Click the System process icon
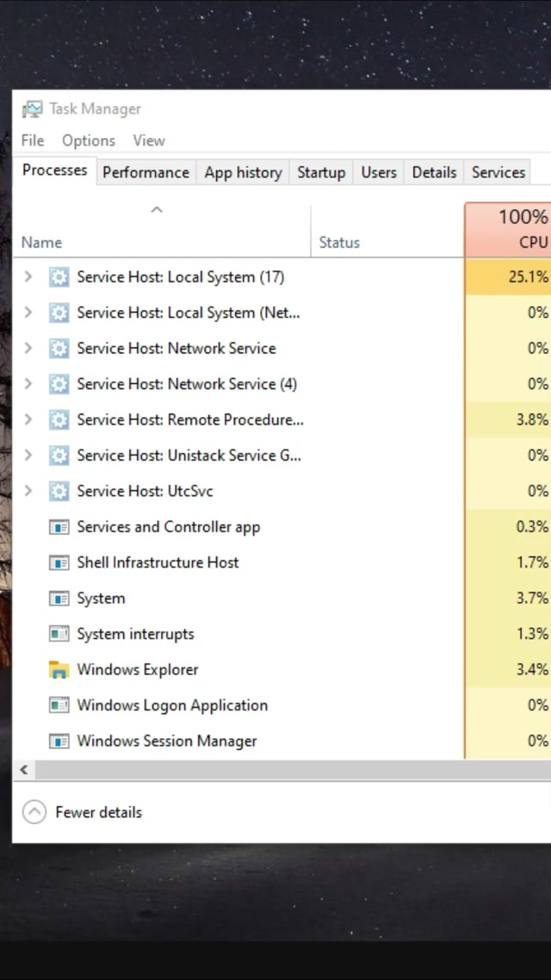Screen dimensions: 551x980 click(x=59, y=599)
